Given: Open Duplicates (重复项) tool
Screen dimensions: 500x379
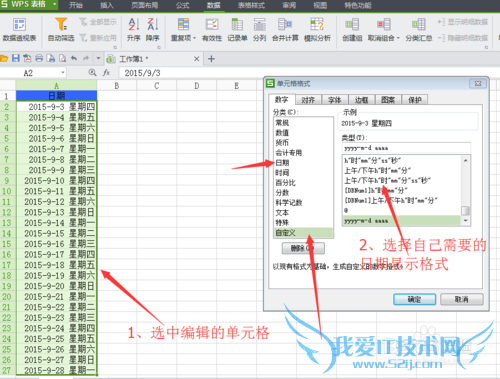Looking at the screenshot, I should pyautogui.click(x=183, y=30).
